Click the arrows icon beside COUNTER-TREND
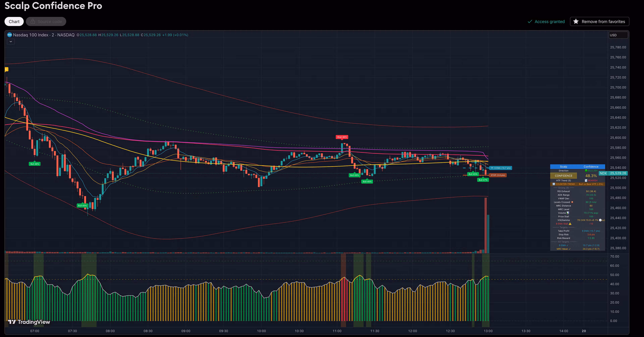The height and width of the screenshot is (337, 644). tap(553, 184)
